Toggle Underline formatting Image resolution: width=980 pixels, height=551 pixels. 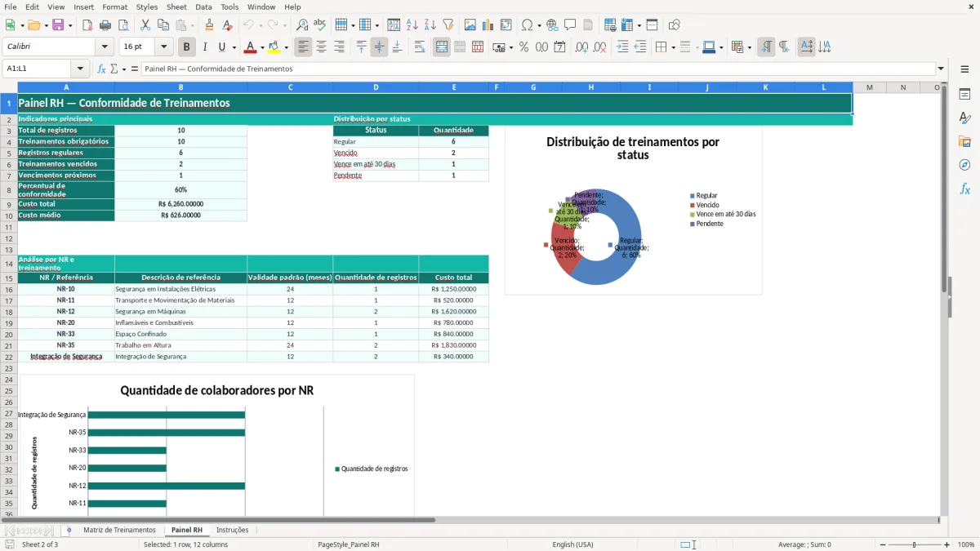221,47
